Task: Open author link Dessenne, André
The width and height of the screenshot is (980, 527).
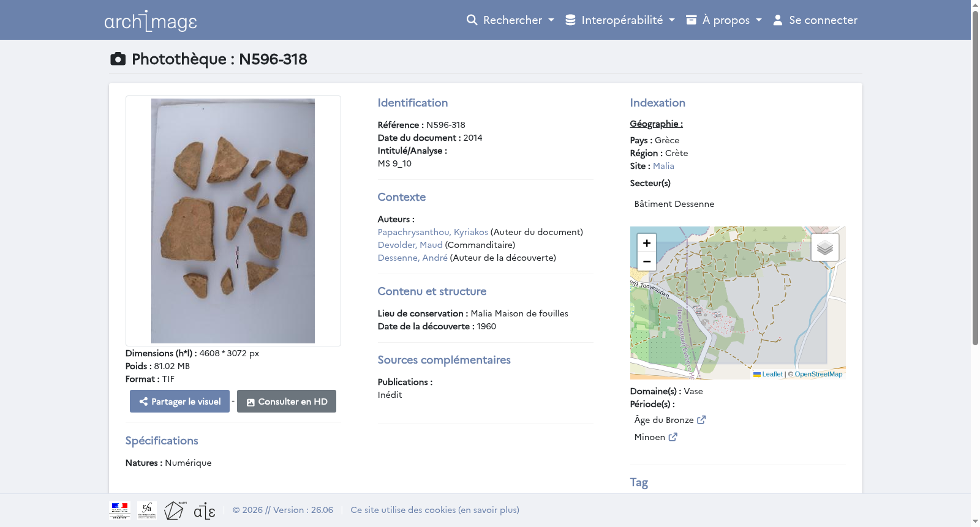Action: point(413,258)
